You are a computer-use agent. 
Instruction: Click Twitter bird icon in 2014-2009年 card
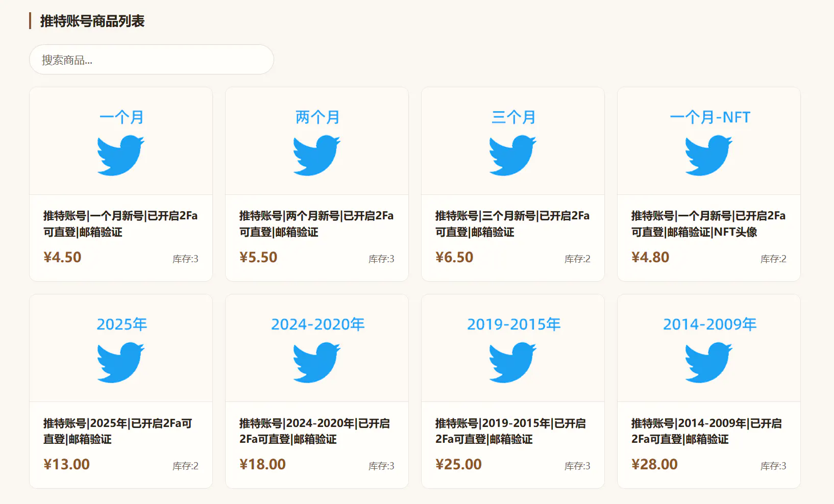pos(709,362)
